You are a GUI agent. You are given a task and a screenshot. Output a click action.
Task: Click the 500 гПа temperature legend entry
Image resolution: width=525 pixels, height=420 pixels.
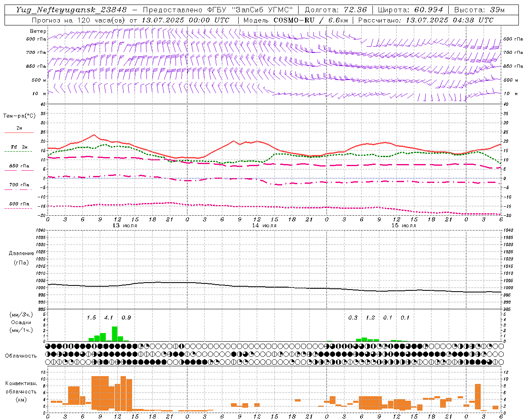[x=19, y=204]
